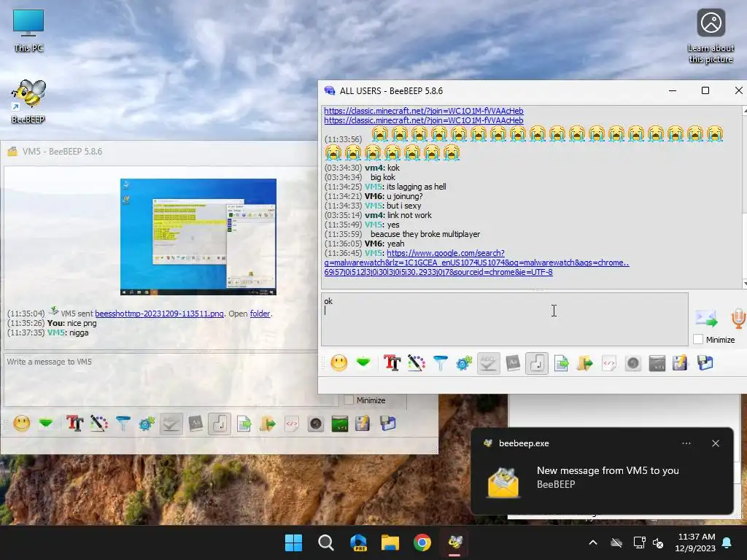
Task: Tick the Minimize checkbox in ALL USERS window
Action: click(698, 340)
